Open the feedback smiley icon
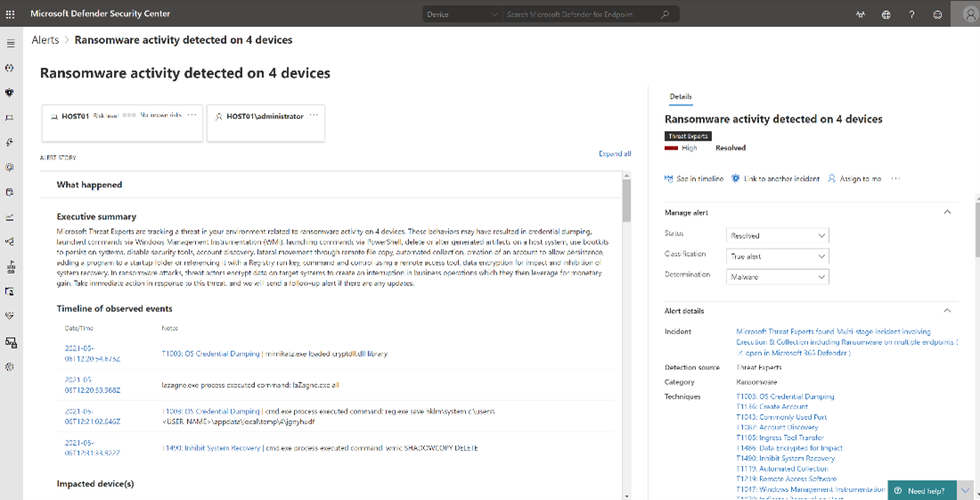The height and width of the screenshot is (500, 980). point(937,14)
